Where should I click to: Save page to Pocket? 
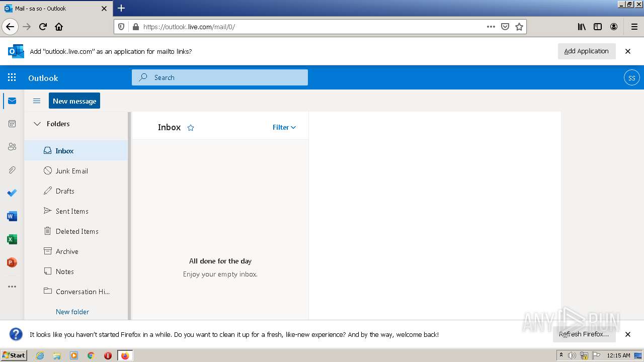coord(505,27)
